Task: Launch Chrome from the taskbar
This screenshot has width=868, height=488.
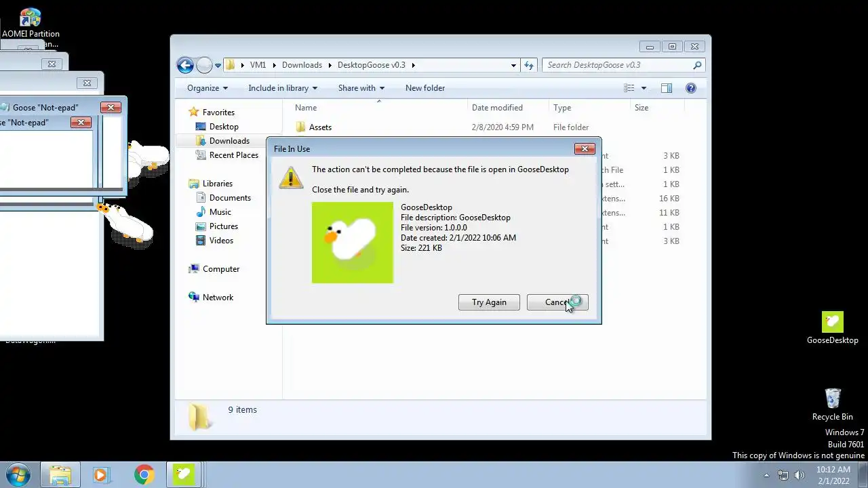Action: [x=143, y=474]
